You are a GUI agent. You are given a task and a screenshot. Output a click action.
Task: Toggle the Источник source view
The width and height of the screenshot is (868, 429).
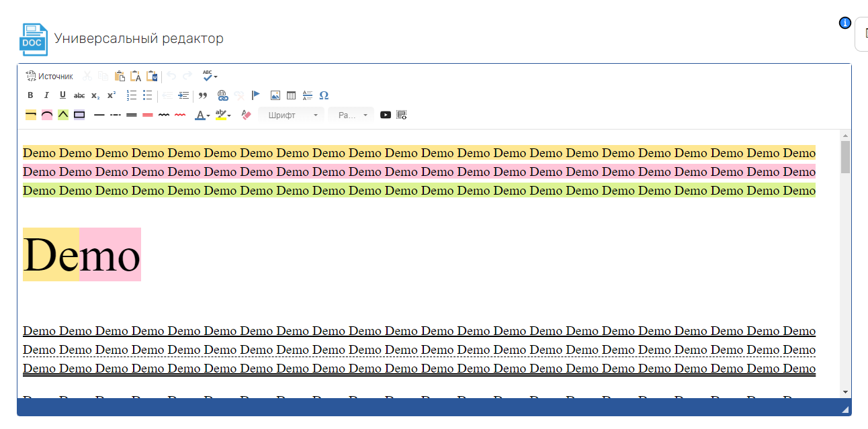(50, 77)
